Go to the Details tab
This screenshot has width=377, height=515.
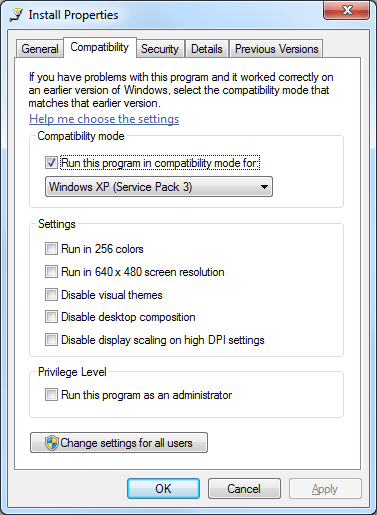pyautogui.click(x=207, y=49)
